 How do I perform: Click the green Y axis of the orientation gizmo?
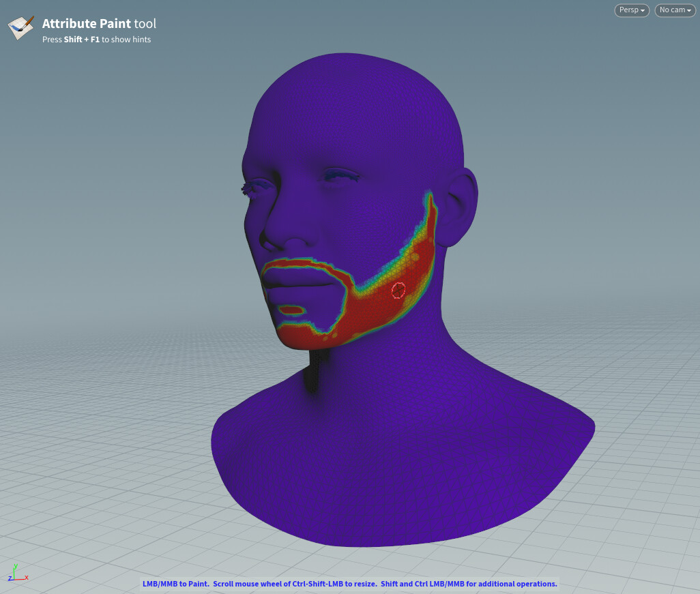pyautogui.click(x=15, y=567)
